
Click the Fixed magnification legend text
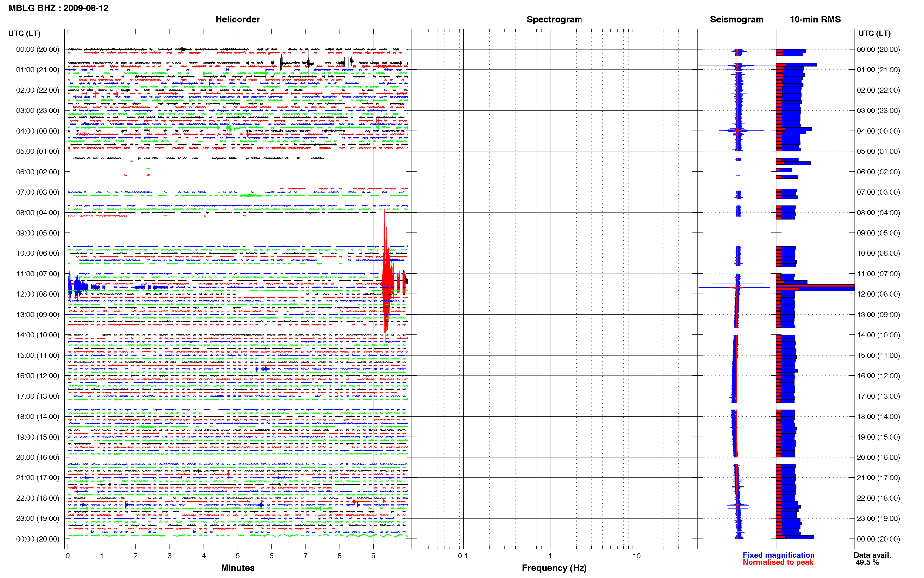[x=778, y=555]
